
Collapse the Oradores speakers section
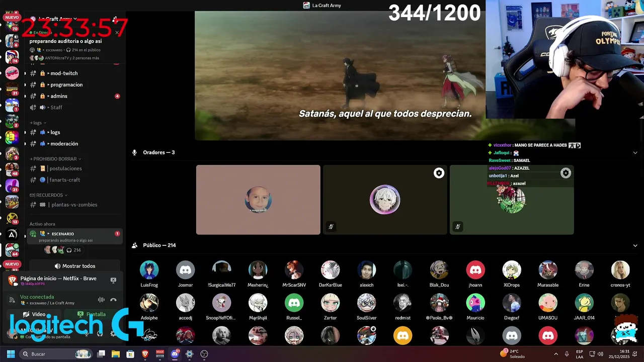(x=635, y=152)
